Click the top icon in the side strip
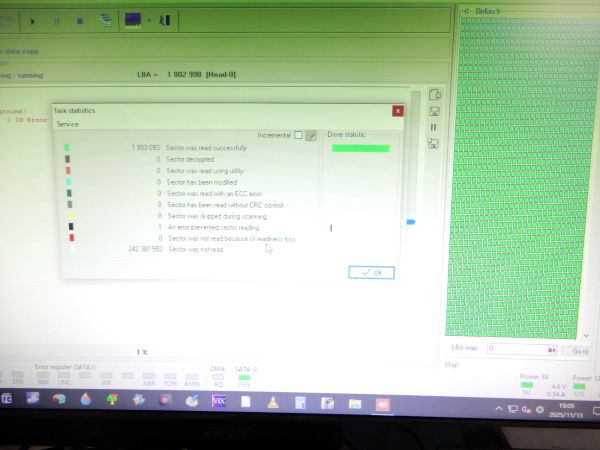Screen dimensions: 600x450 coord(434,94)
